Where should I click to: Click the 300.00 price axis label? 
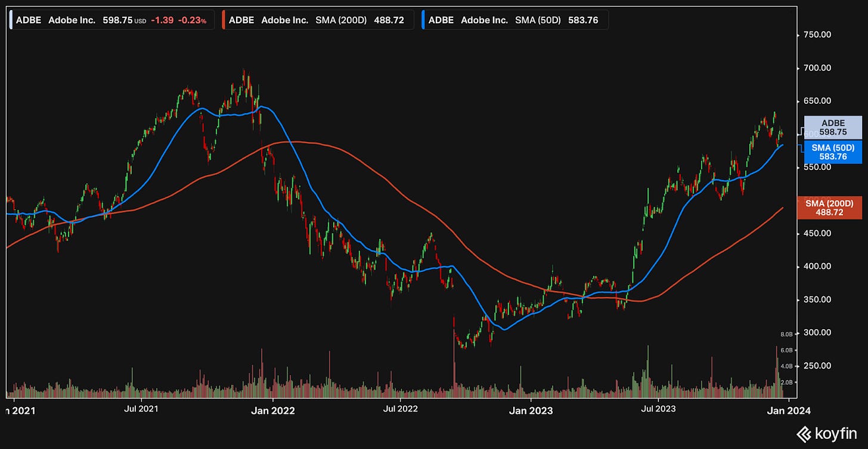click(x=817, y=333)
